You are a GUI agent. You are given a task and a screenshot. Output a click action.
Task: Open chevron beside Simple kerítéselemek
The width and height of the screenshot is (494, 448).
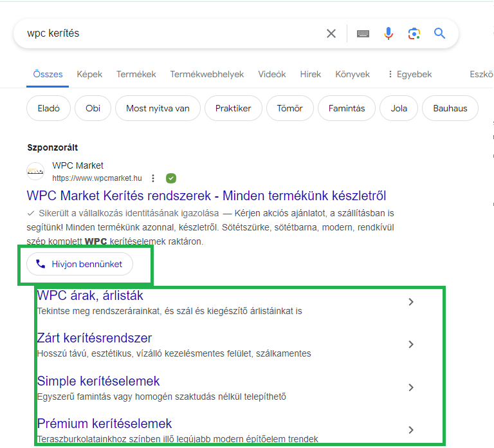coord(411,387)
